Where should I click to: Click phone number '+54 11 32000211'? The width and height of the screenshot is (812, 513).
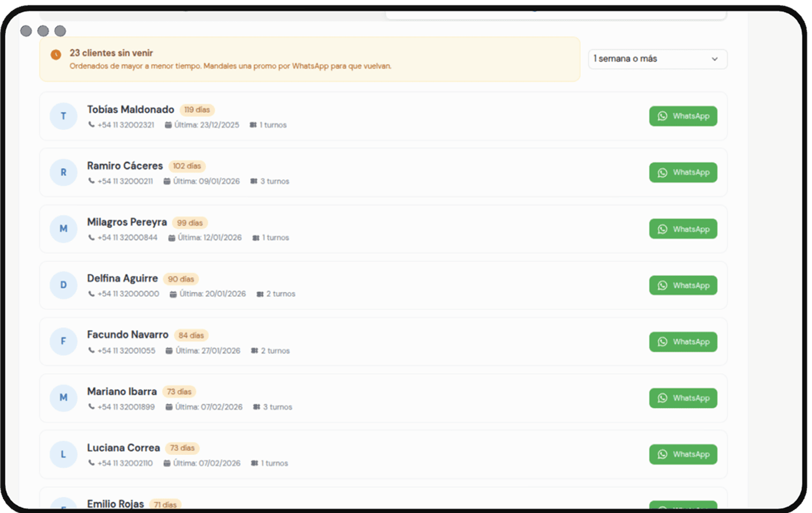click(125, 182)
